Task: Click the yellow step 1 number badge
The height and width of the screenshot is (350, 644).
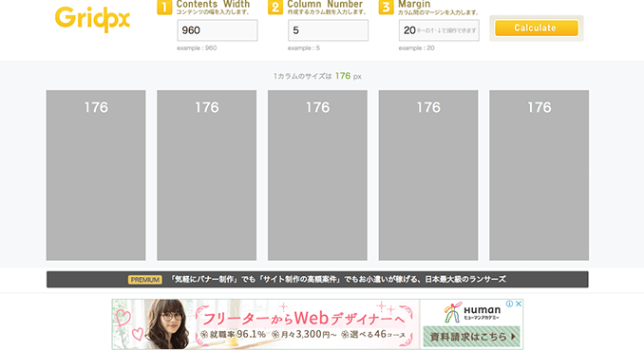Action: click(164, 8)
